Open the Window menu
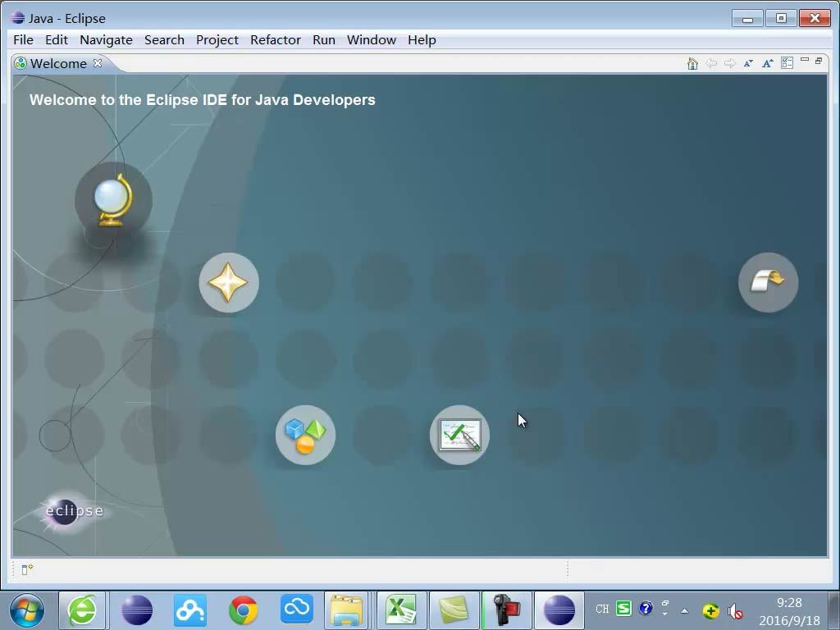Viewport: 840px width, 630px height. point(372,40)
